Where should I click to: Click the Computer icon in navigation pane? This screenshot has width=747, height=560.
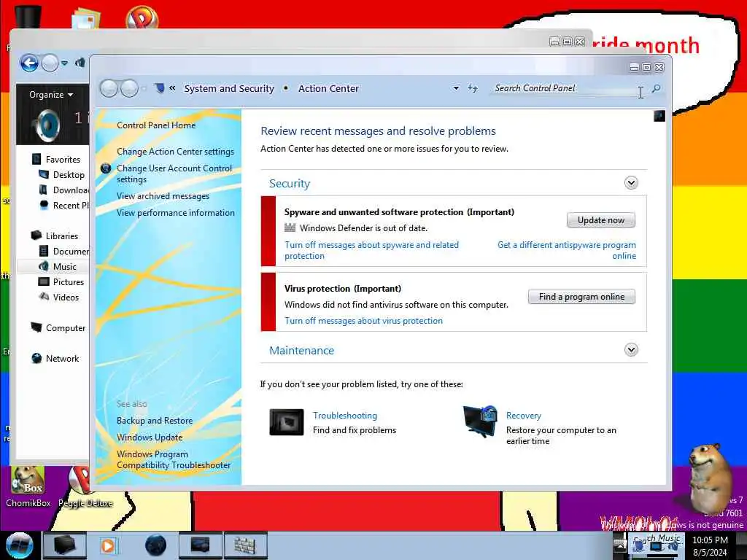click(36, 327)
